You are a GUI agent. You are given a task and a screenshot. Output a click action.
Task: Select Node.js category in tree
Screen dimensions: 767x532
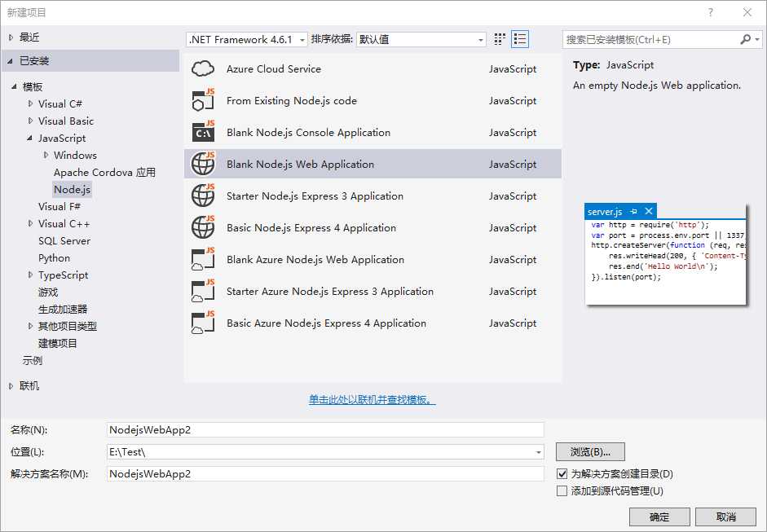[x=72, y=189]
